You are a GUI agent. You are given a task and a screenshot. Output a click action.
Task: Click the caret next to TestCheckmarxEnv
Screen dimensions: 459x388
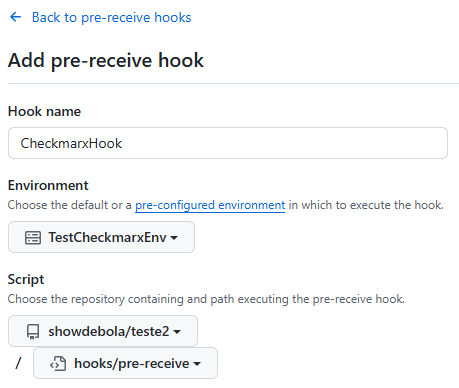click(174, 238)
